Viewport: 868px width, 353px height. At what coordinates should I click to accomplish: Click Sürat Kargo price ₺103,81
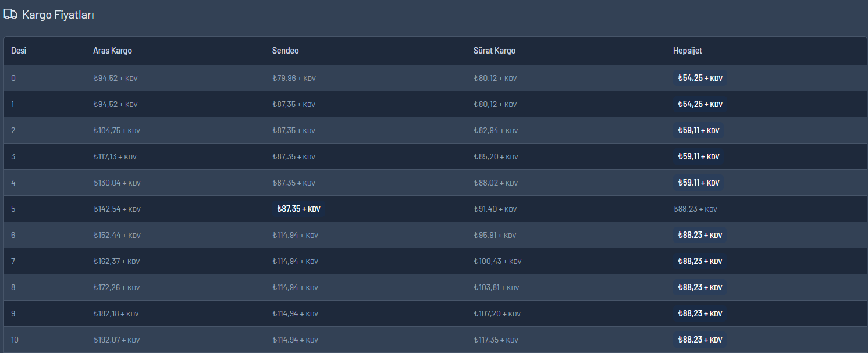coord(496,287)
